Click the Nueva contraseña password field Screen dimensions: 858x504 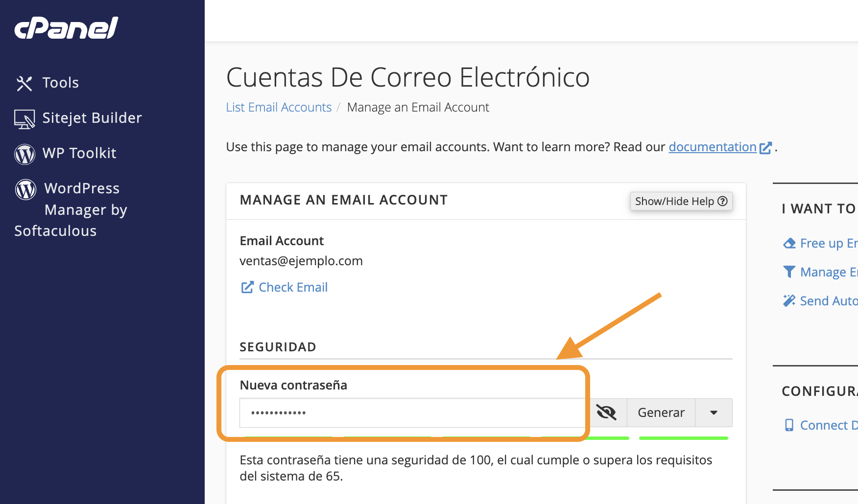tap(411, 412)
